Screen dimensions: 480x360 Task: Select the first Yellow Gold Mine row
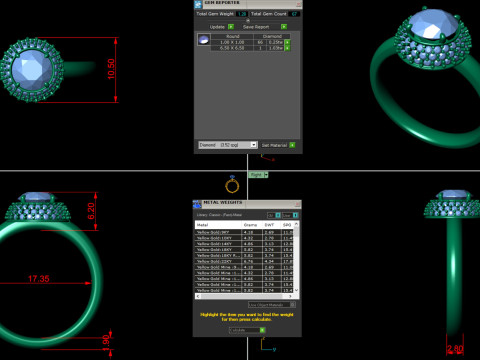tap(244, 267)
